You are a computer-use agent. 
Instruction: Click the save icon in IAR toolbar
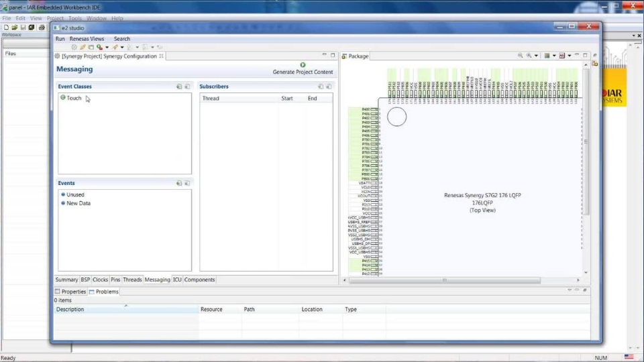tap(23, 27)
